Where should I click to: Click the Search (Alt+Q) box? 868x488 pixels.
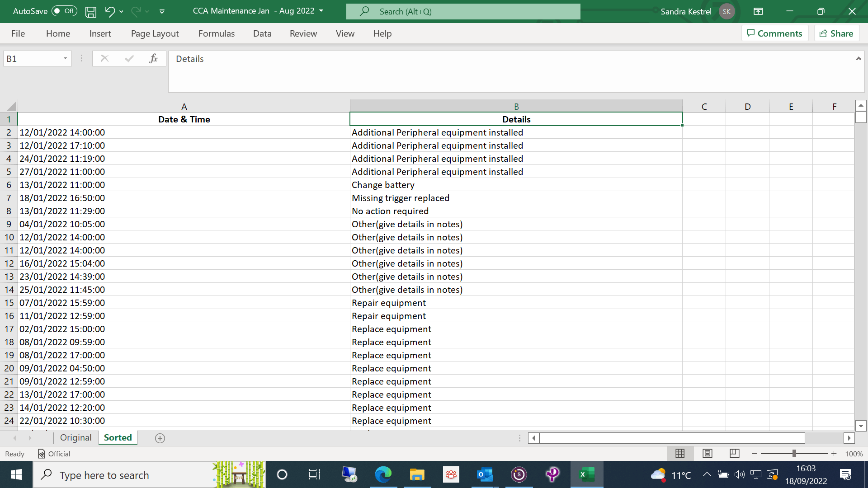tap(463, 11)
